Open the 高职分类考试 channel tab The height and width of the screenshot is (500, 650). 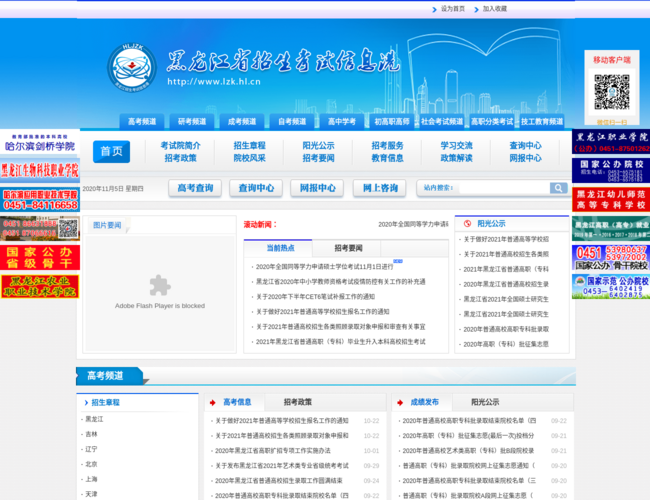pyautogui.click(x=492, y=121)
